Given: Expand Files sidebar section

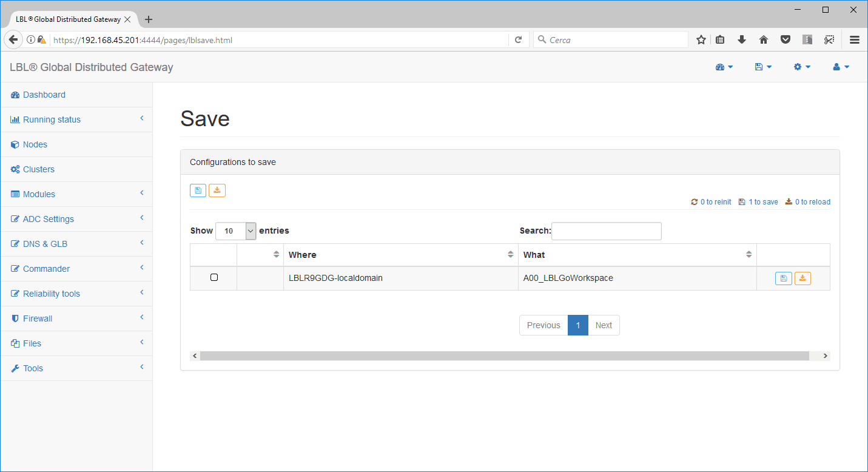Looking at the screenshot, I should [x=76, y=343].
